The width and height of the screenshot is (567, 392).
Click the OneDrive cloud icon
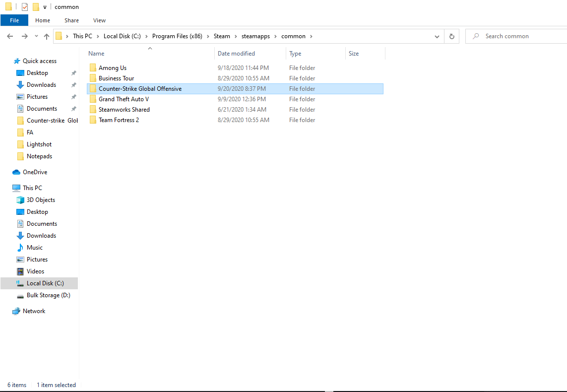click(16, 172)
